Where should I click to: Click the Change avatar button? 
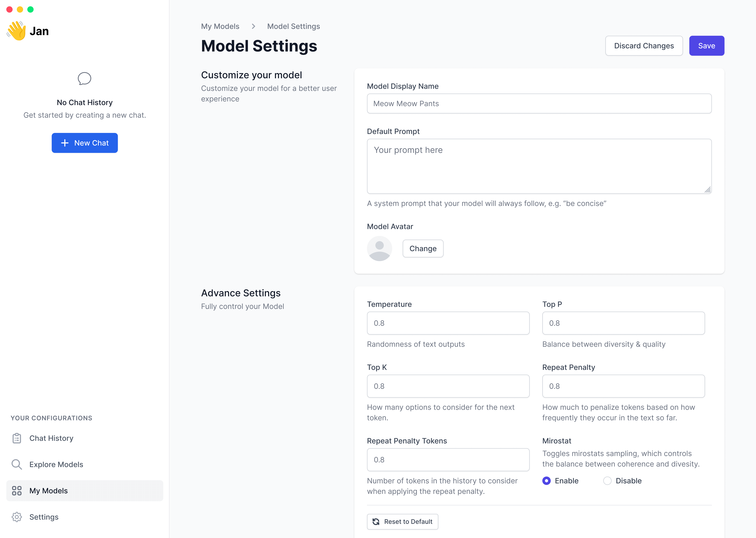click(x=423, y=249)
